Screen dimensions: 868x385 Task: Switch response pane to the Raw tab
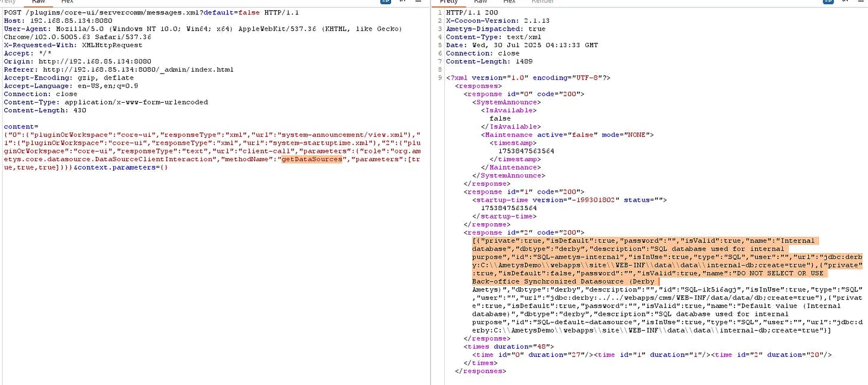(480, 2)
